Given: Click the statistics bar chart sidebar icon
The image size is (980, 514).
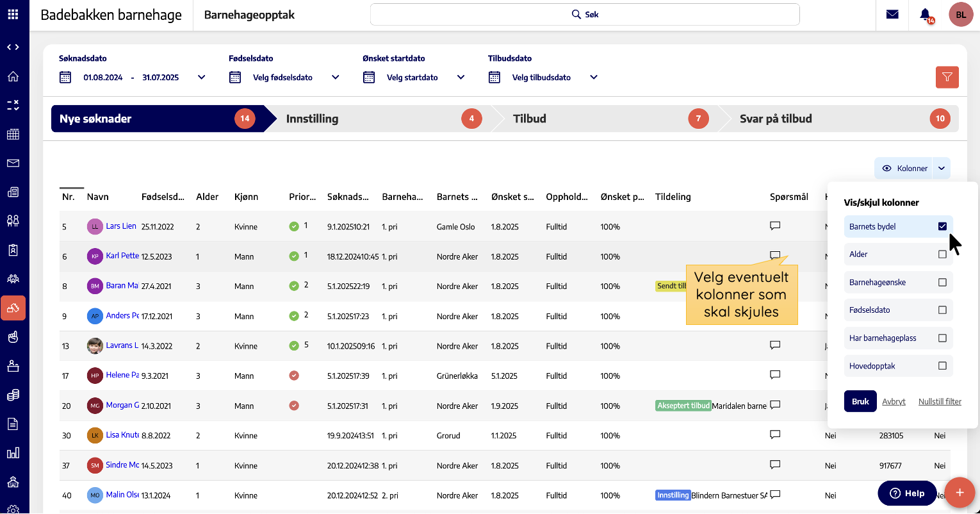Looking at the screenshot, I should (13, 453).
